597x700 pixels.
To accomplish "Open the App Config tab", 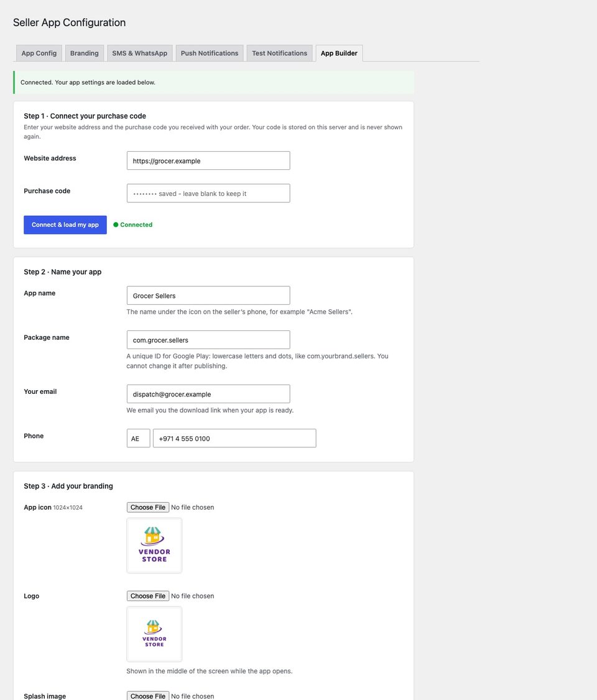I will [39, 53].
